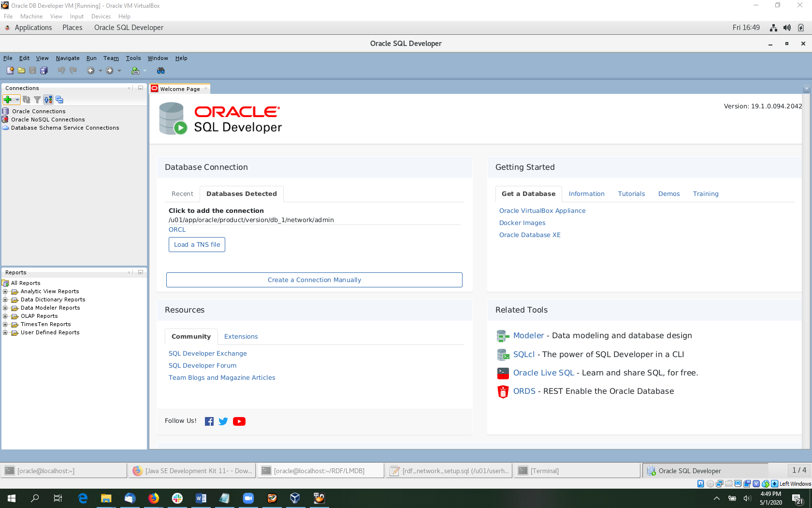Select the Training tab in Getting Started
The height and width of the screenshot is (508, 812).
tap(706, 194)
